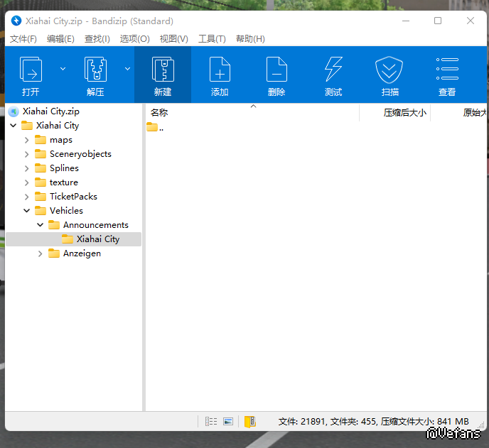Image resolution: width=489 pixels, height=448 pixels.
Task: Collapse the Vehicles folder node
Action: point(27,211)
